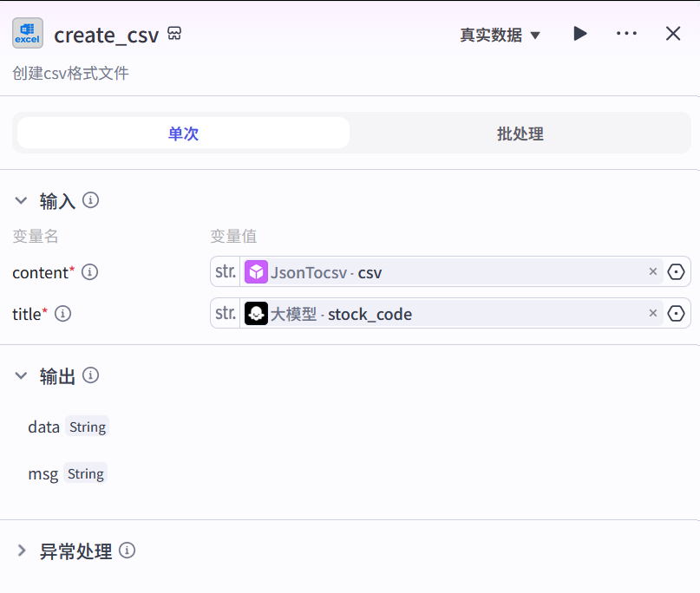
Task: Clear the 大模型 stock_code reference
Action: [x=653, y=313]
